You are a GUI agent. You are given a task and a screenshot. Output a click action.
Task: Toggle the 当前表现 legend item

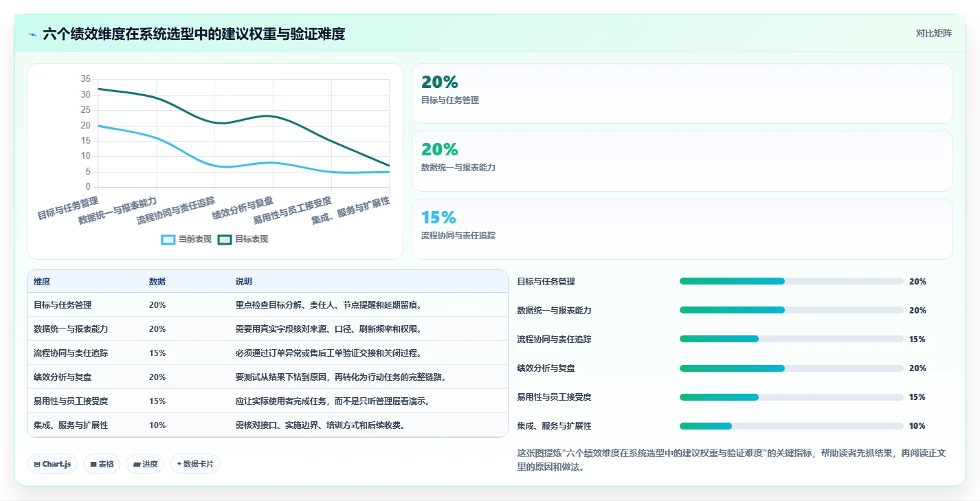186,239
